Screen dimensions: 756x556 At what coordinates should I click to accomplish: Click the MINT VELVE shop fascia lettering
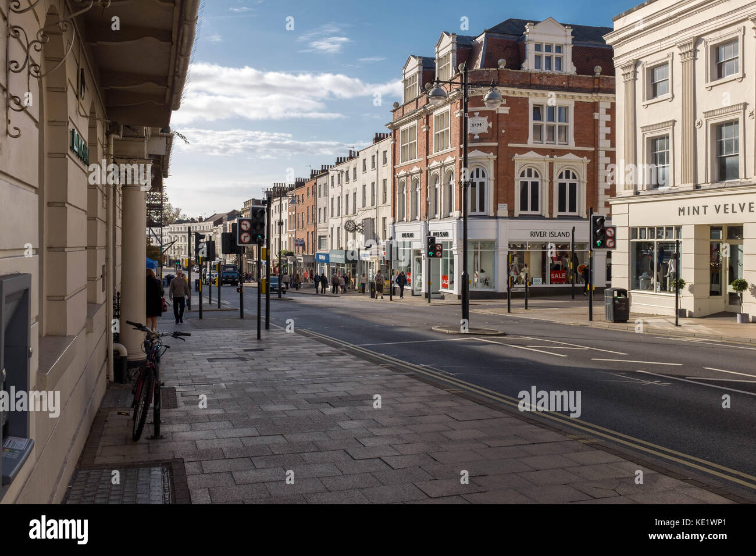(716, 209)
